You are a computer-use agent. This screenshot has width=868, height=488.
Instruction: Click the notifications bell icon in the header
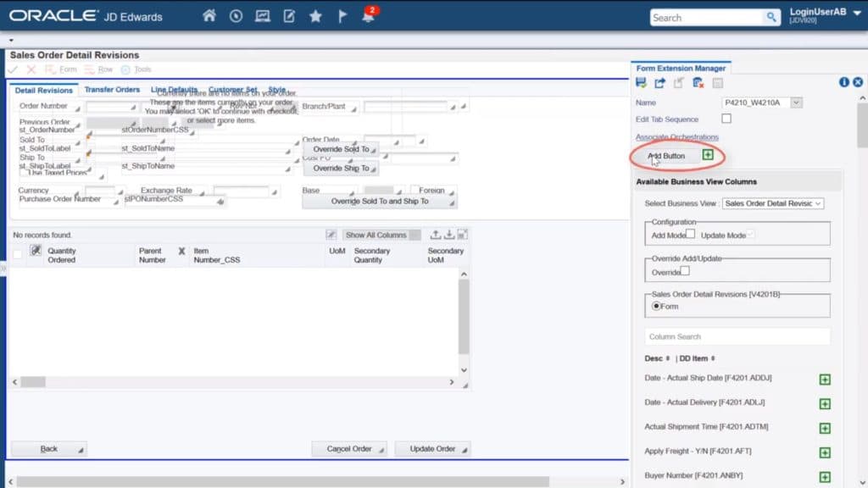368,16
